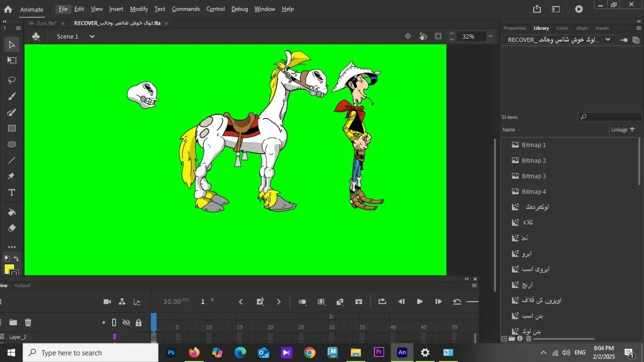This screenshot has width=644, height=362.
Task: Toggle the Onion Skin button
Action: [x=302, y=302]
